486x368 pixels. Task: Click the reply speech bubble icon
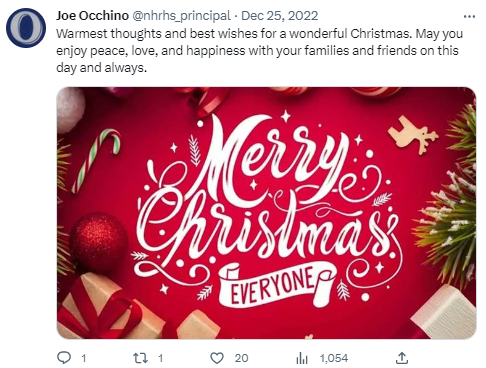(64, 358)
